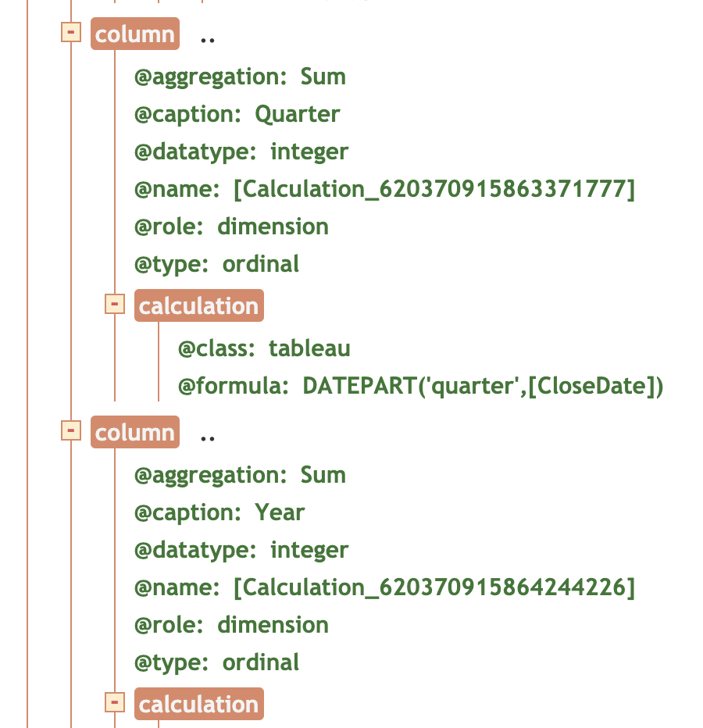Image resolution: width=703 pixels, height=728 pixels.
Task: Click @aggregation: Sum in the Quarter column
Action: pos(240,77)
